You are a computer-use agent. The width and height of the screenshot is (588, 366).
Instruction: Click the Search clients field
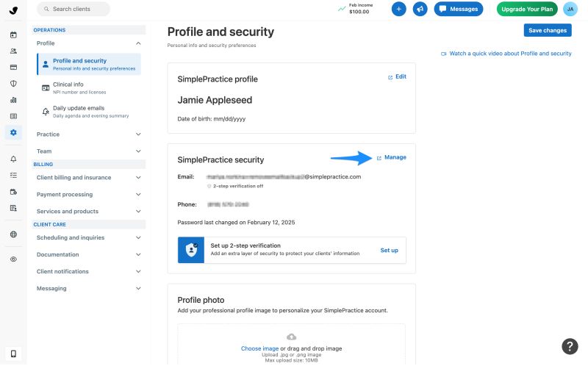pos(73,9)
